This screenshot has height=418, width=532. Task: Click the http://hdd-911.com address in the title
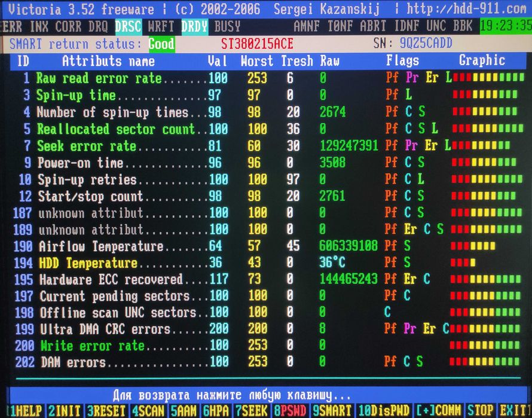click(466, 9)
